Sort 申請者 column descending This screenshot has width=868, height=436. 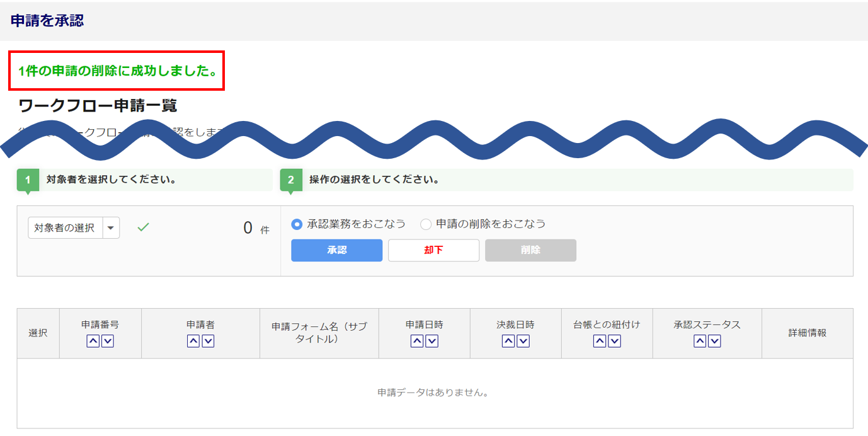(208, 341)
